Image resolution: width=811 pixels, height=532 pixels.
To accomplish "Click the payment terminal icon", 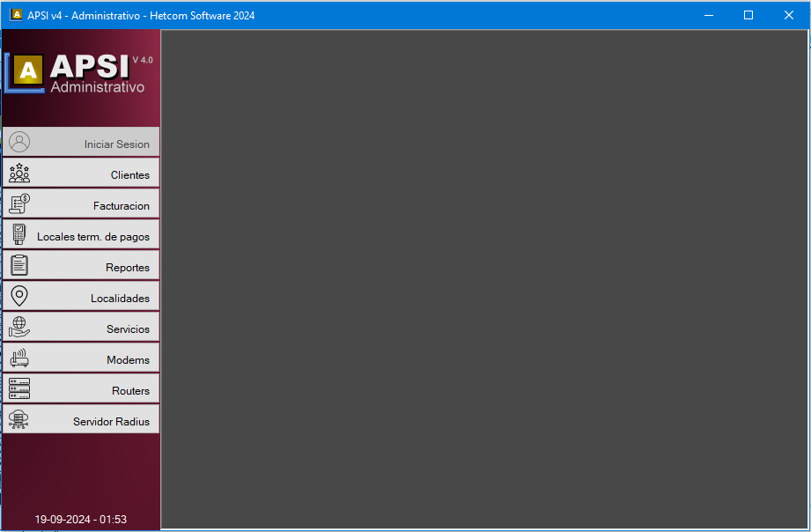I will (x=19, y=235).
